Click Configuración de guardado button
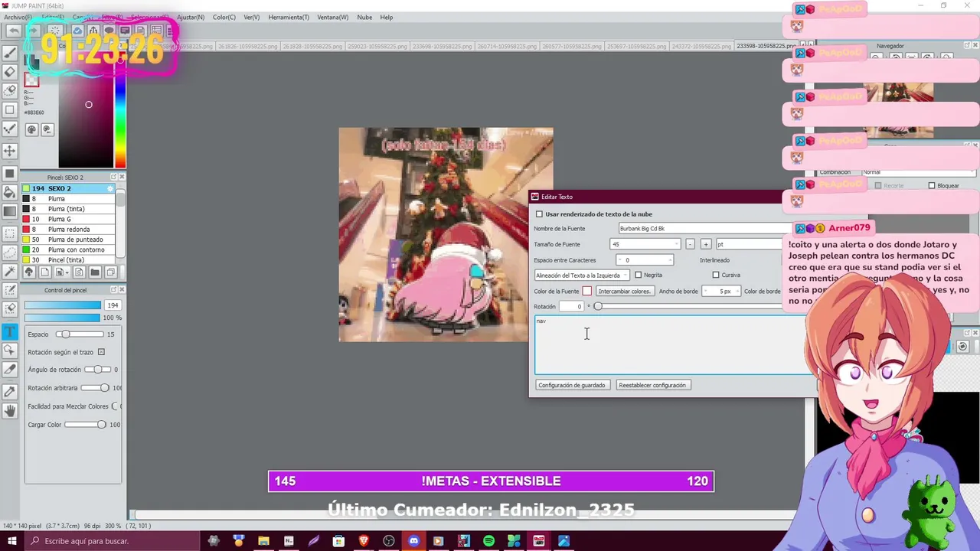Viewport: 980px width, 551px height. click(x=572, y=385)
